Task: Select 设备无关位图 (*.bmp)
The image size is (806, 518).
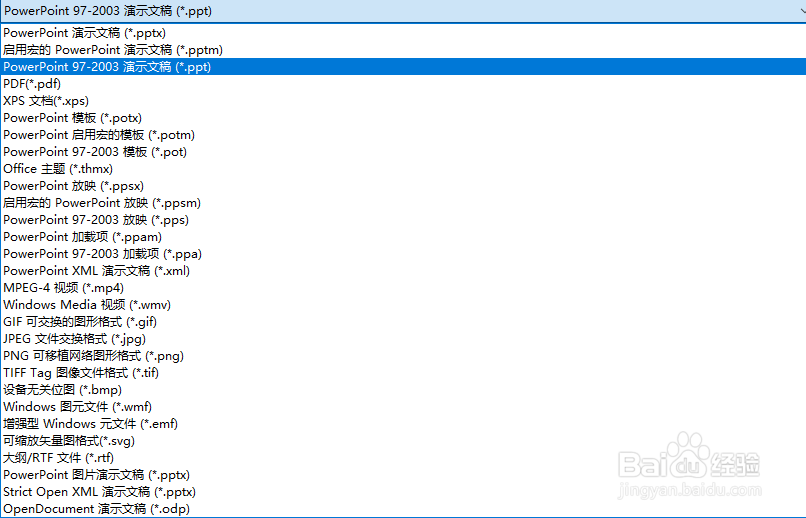Action: click(x=403, y=390)
